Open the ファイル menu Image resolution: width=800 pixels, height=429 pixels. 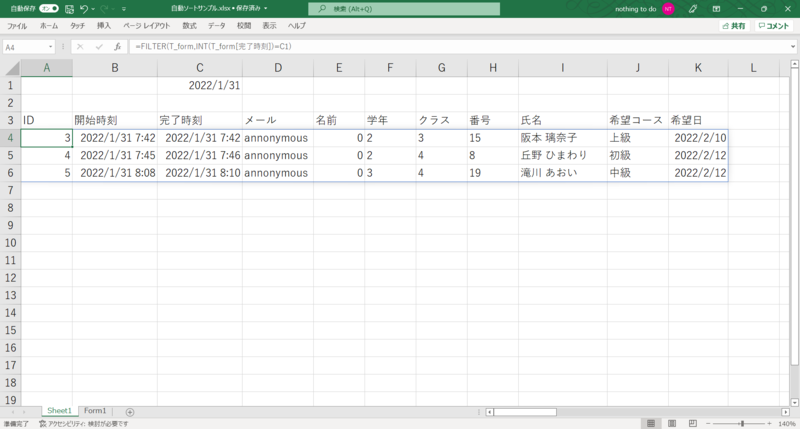17,26
